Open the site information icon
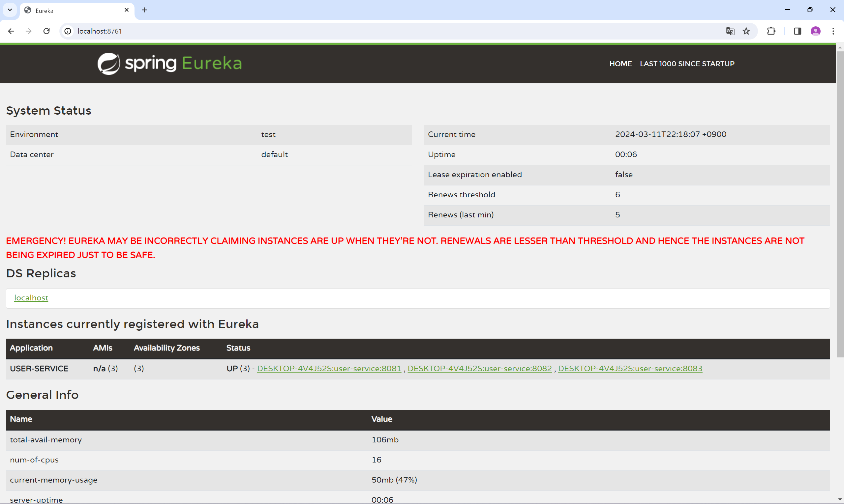The height and width of the screenshot is (504, 844). click(x=68, y=31)
